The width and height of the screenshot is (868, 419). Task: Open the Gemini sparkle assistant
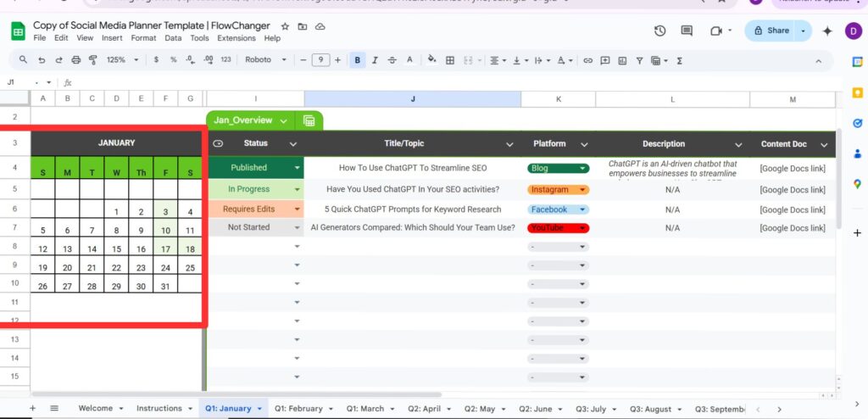(x=827, y=31)
